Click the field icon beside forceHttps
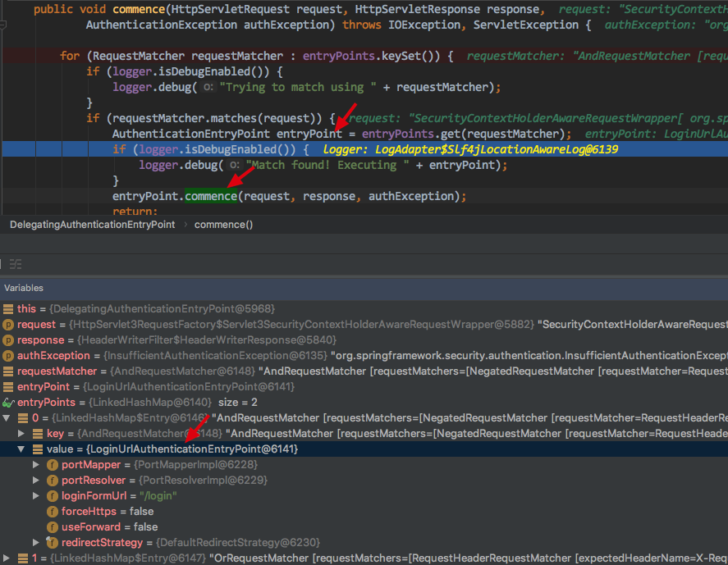Viewport: 728px width, 565px height. pyautogui.click(x=51, y=511)
